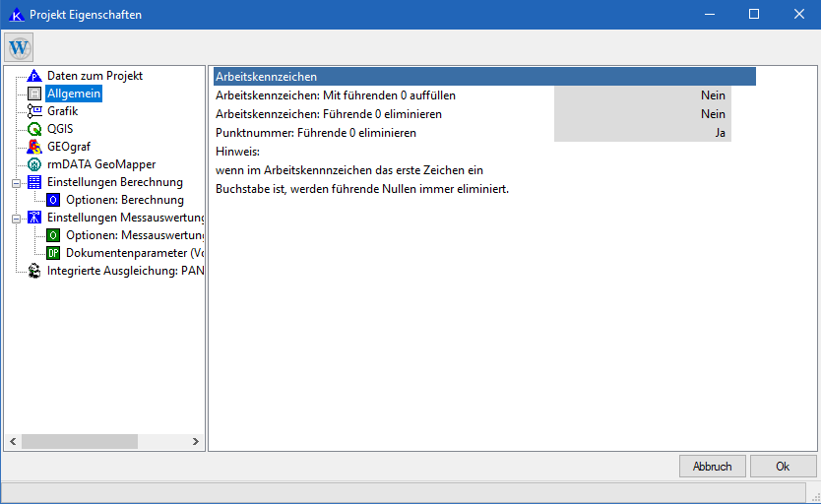
Task: Toggle 'Führende 0 eliminieren' Arbeitskennzeichen value
Action: click(x=642, y=114)
